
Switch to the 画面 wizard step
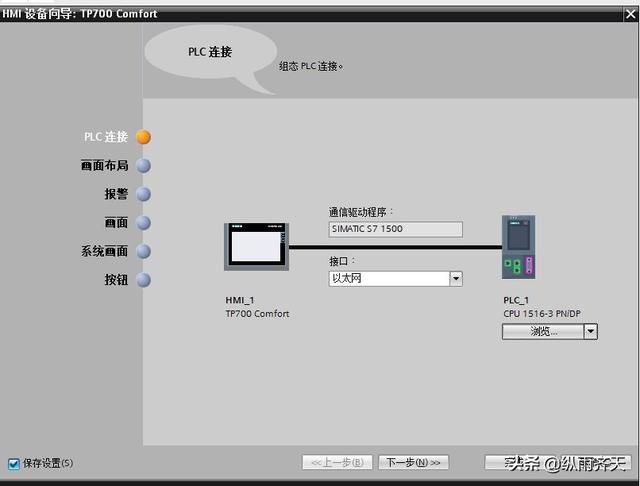[116, 222]
